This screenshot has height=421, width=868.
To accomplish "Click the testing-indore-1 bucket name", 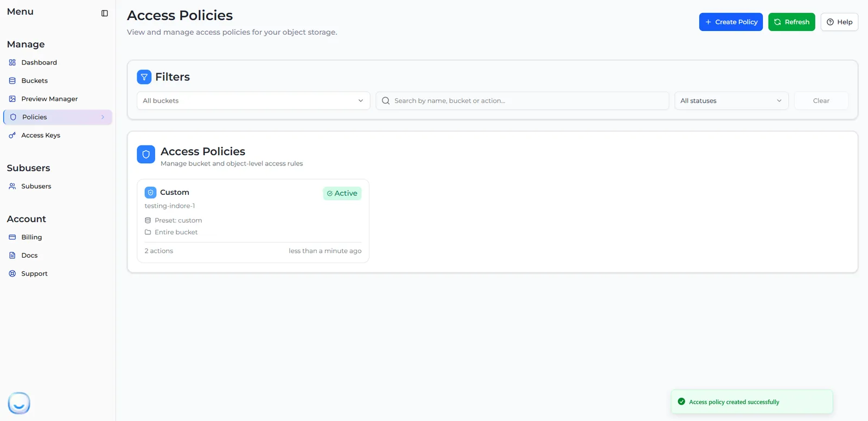I will coord(170,206).
